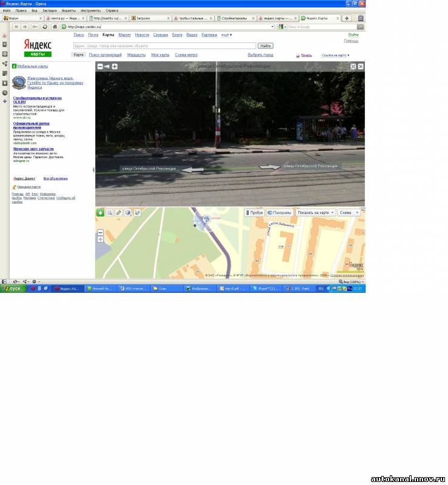Click the Найти search button

(x=266, y=46)
